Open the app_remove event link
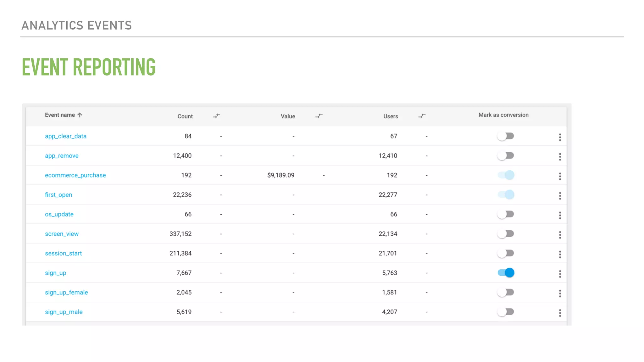The width and height of the screenshot is (644, 362). click(x=62, y=156)
